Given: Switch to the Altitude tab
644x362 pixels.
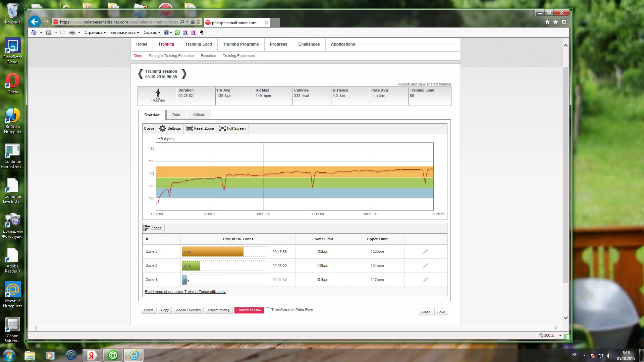Looking at the screenshot, I should (x=199, y=115).
